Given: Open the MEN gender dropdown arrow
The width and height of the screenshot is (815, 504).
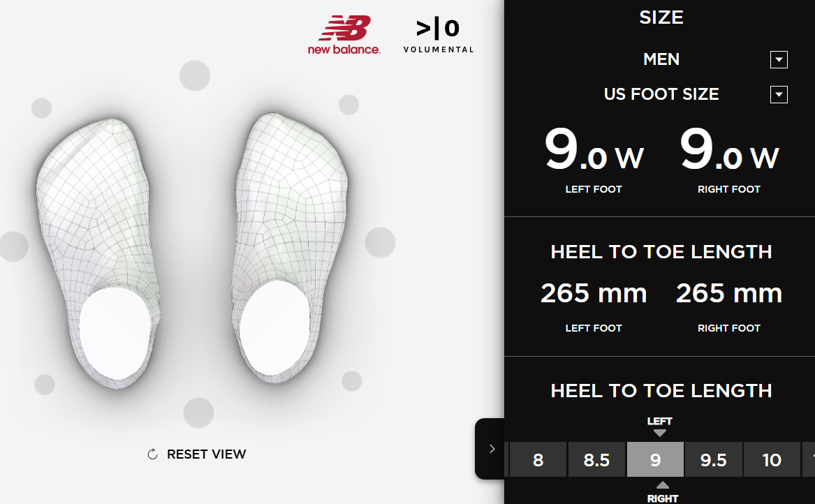Looking at the screenshot, I should tap(779, 60).
